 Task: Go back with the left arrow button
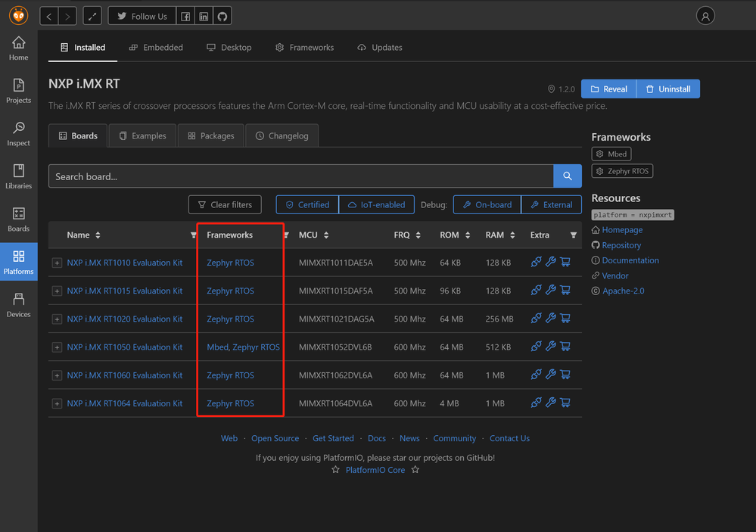click(x=48, y=16)
